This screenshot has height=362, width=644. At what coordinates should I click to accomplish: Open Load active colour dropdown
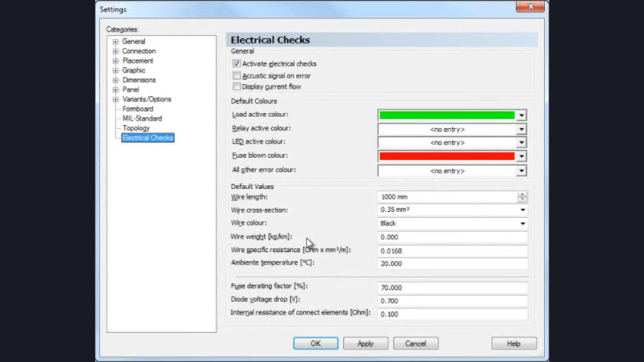tap(521, 115)
